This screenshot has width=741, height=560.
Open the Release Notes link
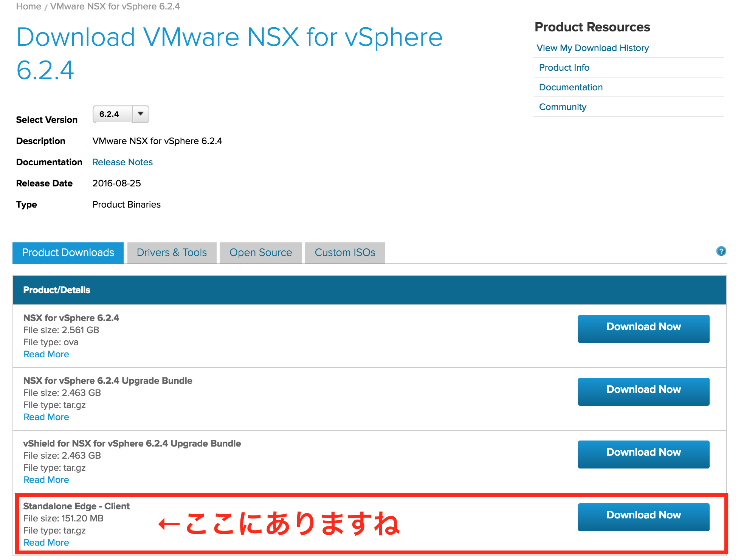[122, 162]
